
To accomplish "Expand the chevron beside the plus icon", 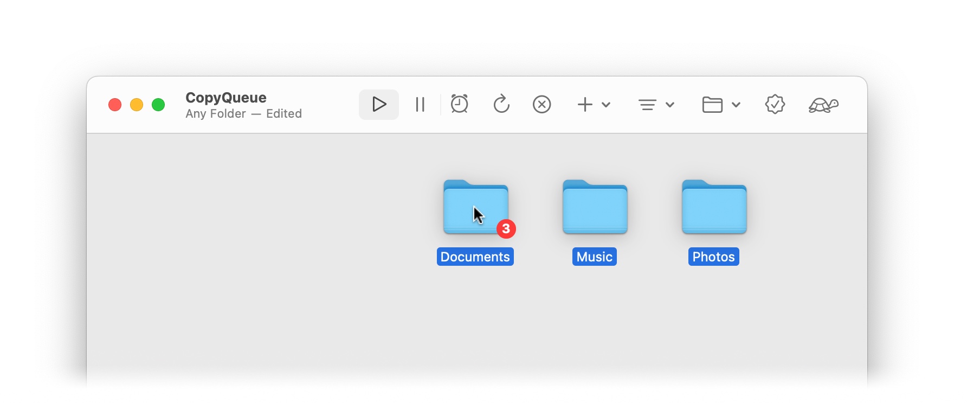I will [x=606, y=105].
